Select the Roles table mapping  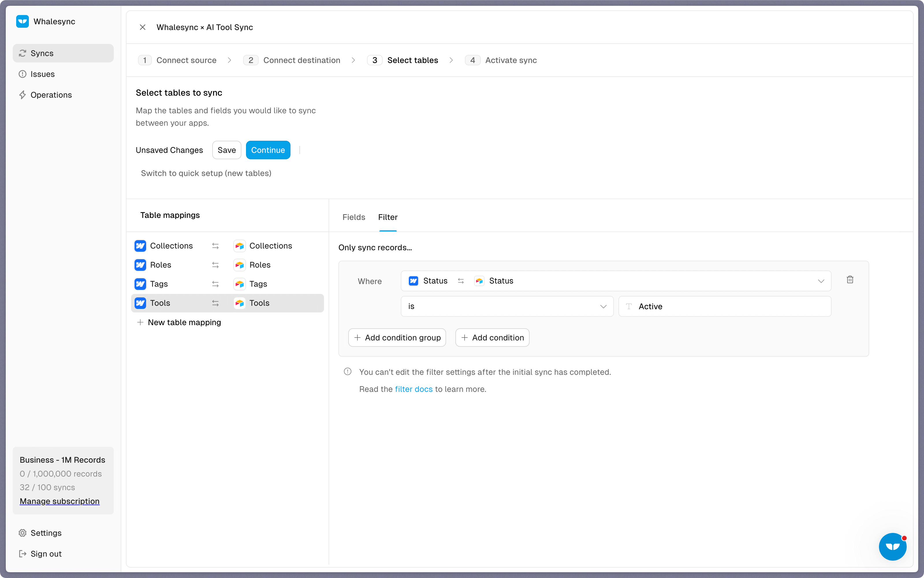point(228,265)
